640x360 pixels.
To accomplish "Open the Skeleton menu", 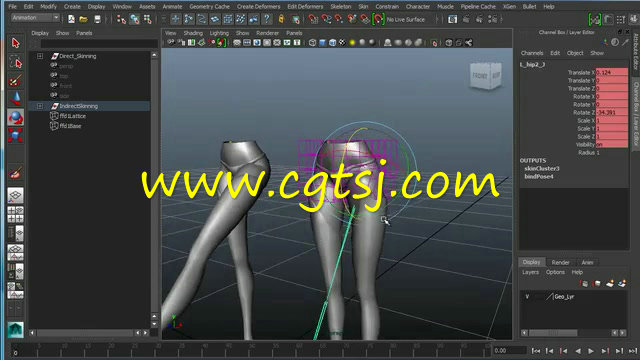I will tap(340, 7).
